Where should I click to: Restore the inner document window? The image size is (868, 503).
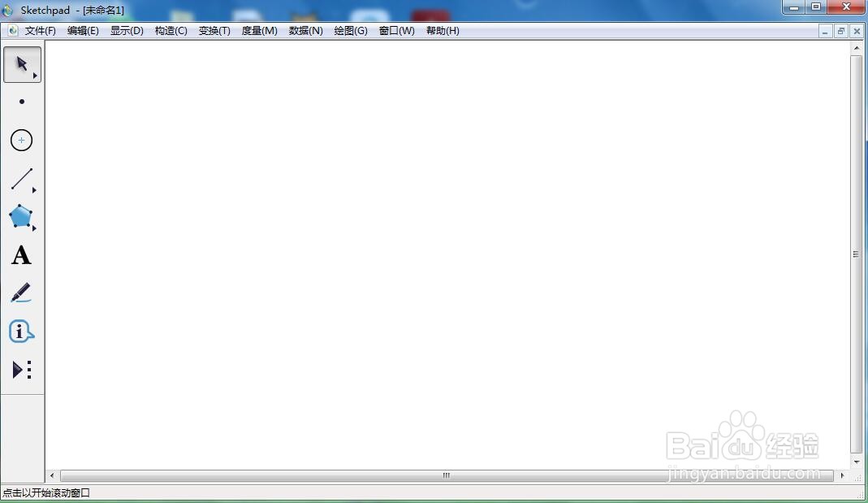pos(841,32)
